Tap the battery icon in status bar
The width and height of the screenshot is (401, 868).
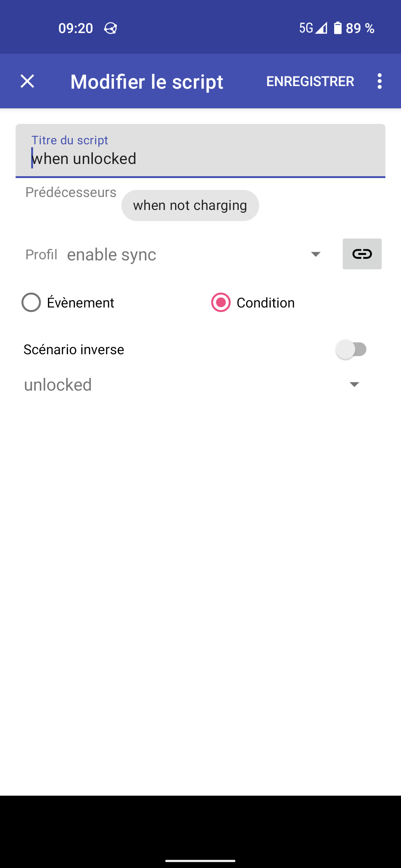click(338, 28)
